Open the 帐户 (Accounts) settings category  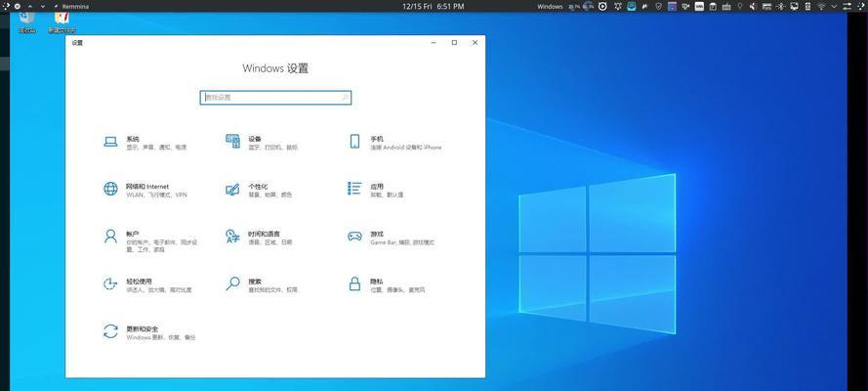[149, 241]
